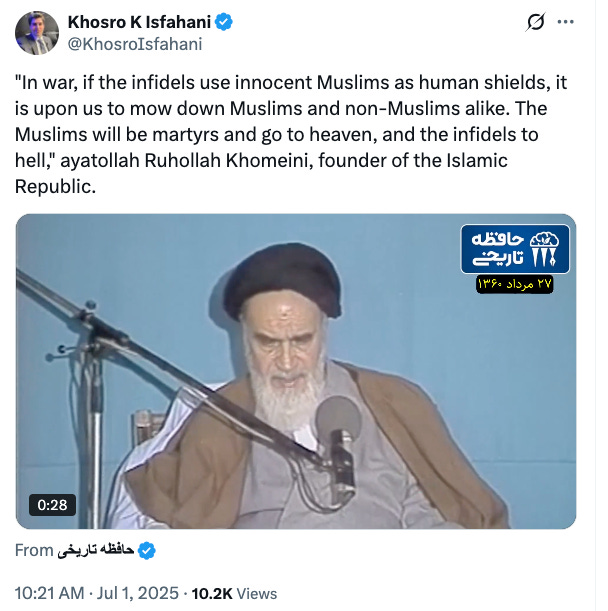
Task: Click the Views label
Action: (x=257, y=594)
